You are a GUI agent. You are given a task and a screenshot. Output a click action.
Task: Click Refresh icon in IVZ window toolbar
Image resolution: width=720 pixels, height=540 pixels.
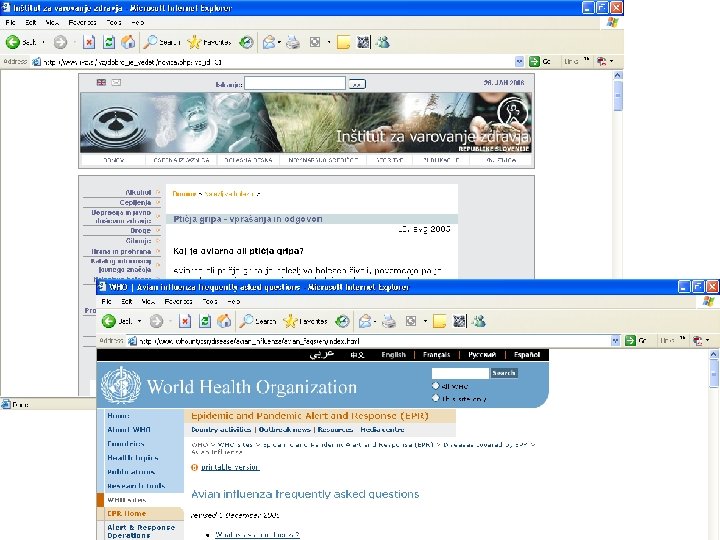click(x=109, y=42)
